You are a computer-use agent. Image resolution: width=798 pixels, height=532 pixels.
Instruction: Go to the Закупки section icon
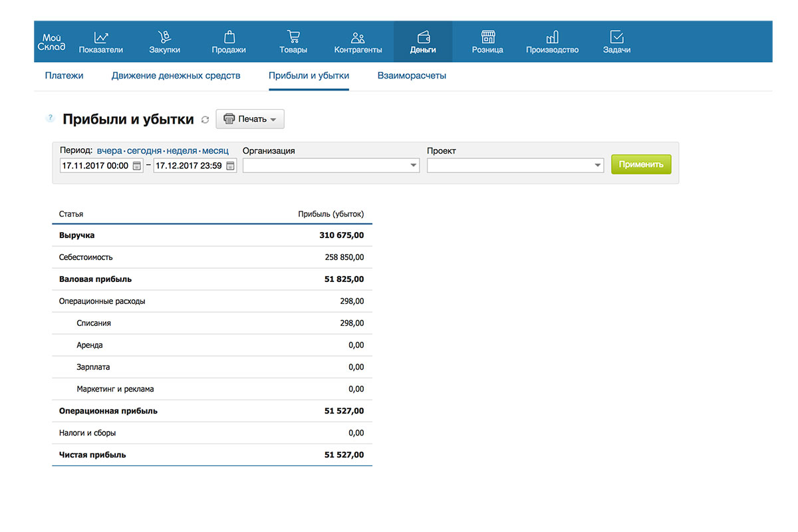[164, 37]
